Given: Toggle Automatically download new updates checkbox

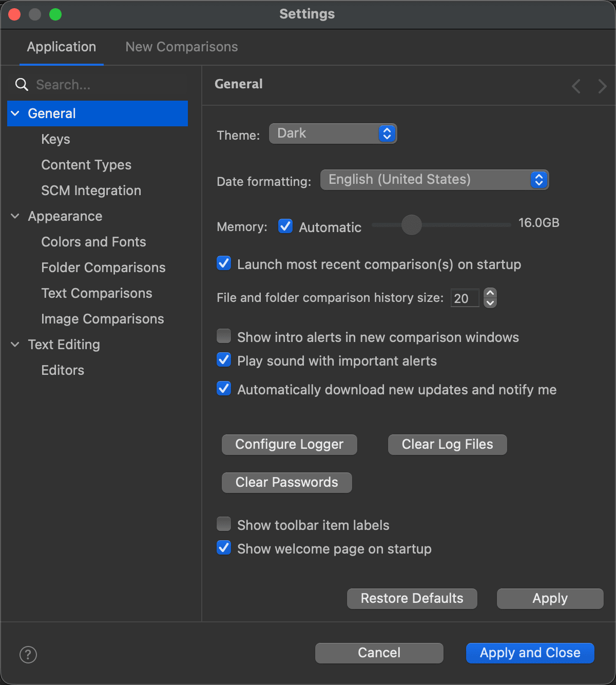Looking at the screenshot, I should point(224,389).
